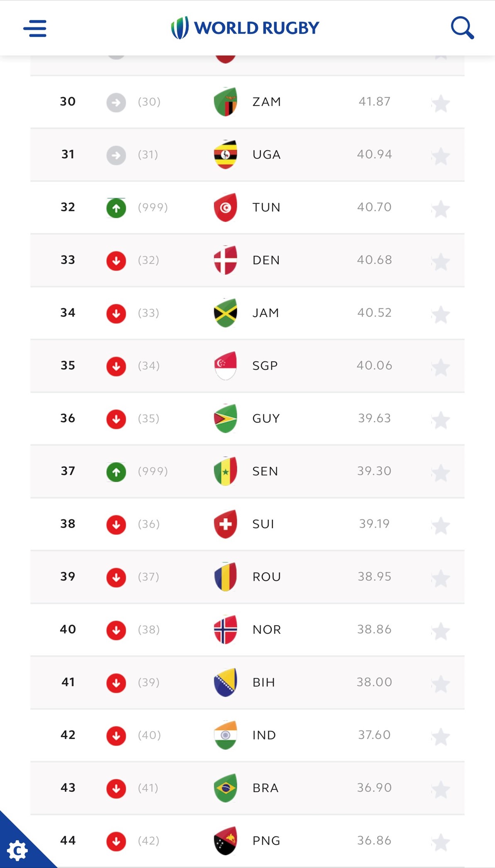The width and height of the screenshot is (495, 868).
Task: Select the BIH team name
Action: [264, 682]
